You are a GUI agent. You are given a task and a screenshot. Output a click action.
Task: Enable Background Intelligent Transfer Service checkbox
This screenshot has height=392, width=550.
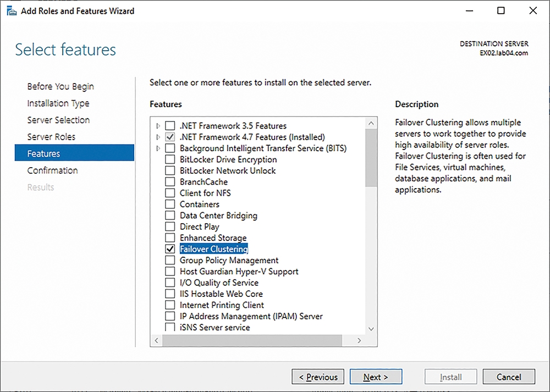point(170,148)
